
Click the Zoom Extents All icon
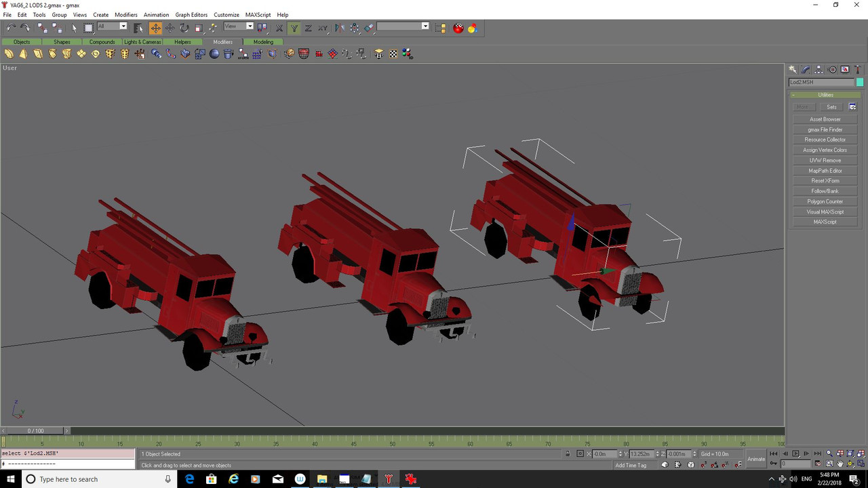(860, 453)
